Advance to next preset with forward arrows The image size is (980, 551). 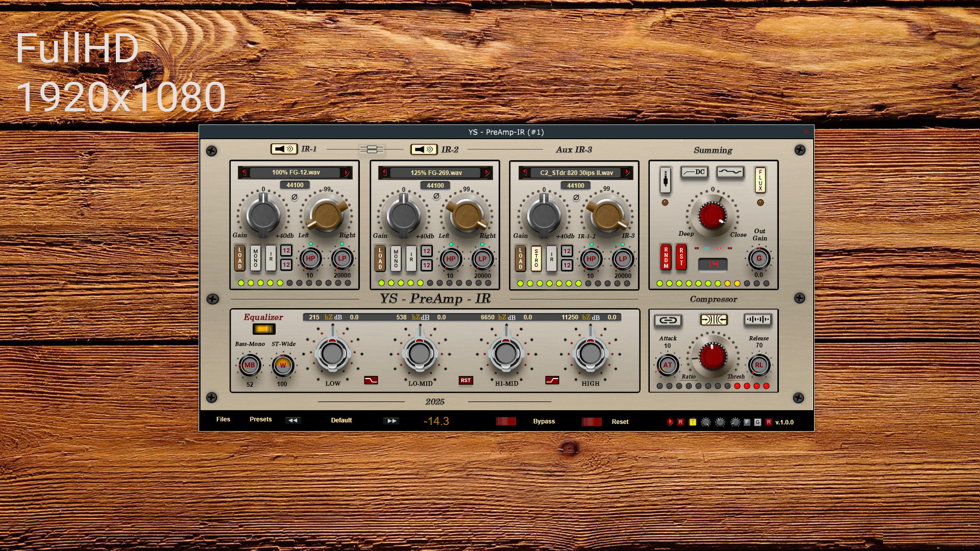point(391,420)
